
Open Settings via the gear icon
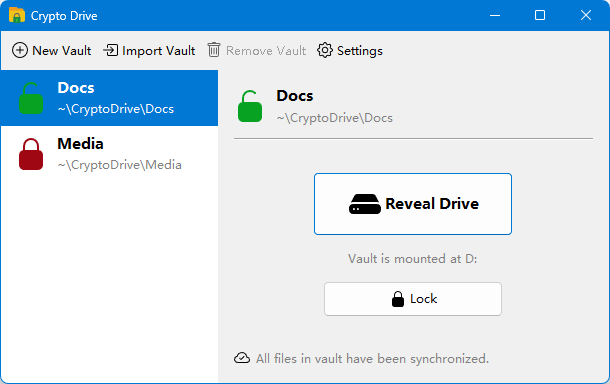[x=325, y=50]
